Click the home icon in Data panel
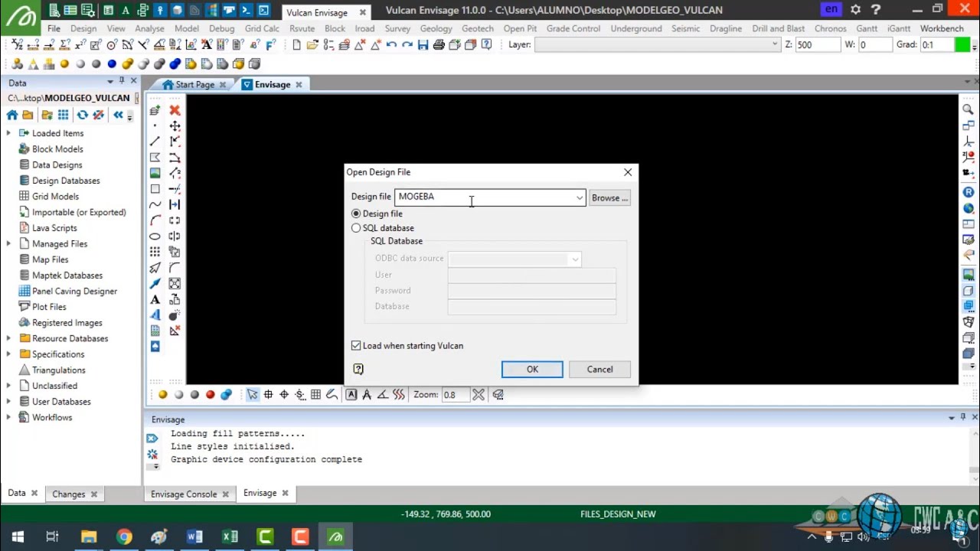The image size is (980, 551). tap(12, 115)
